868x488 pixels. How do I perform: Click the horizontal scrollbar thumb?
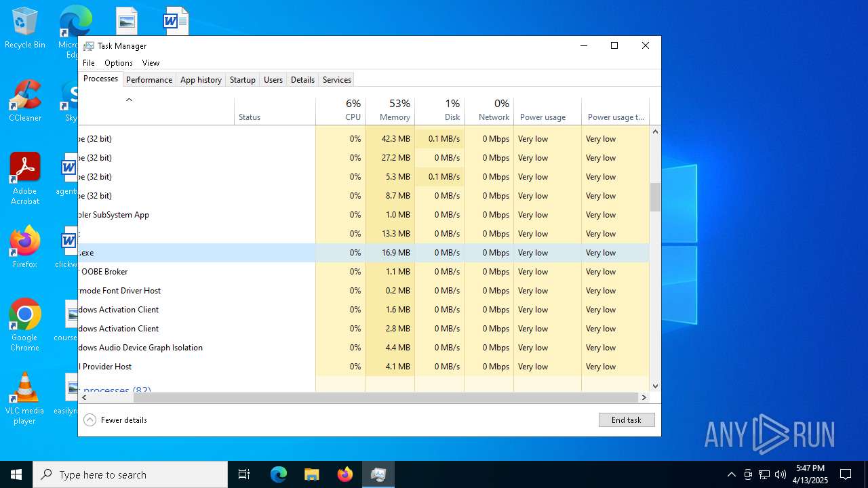pos(385,398)
